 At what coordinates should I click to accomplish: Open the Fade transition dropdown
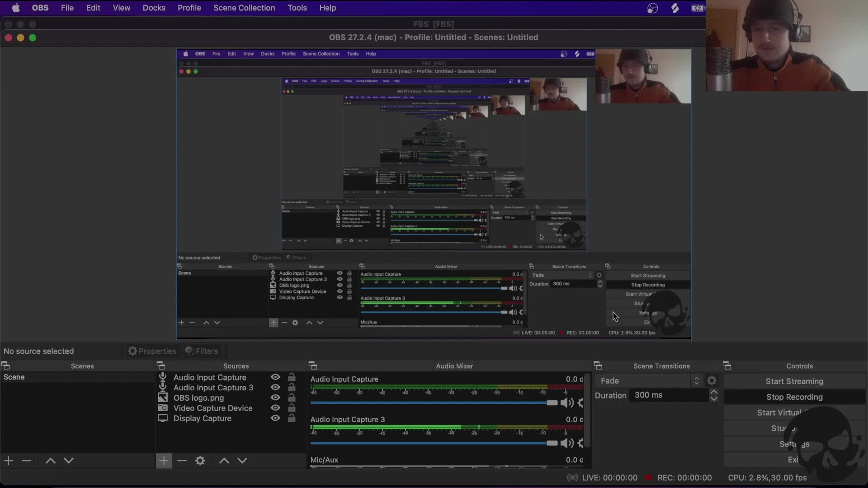point(649,381)
